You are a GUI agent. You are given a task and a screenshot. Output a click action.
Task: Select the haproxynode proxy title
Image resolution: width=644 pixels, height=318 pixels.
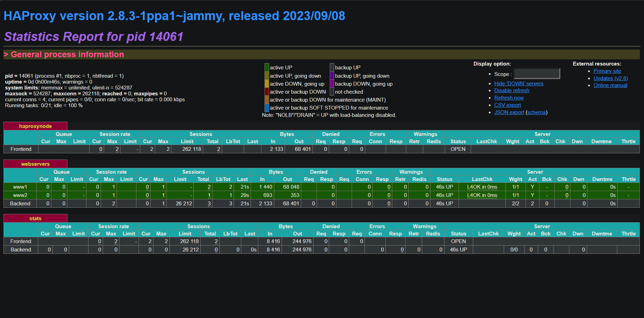tap(35, 126)
